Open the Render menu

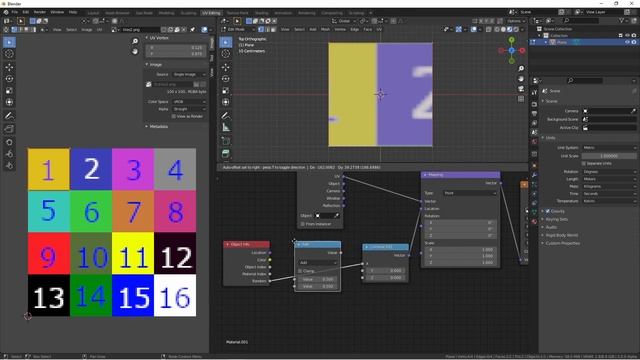[40, 12]
